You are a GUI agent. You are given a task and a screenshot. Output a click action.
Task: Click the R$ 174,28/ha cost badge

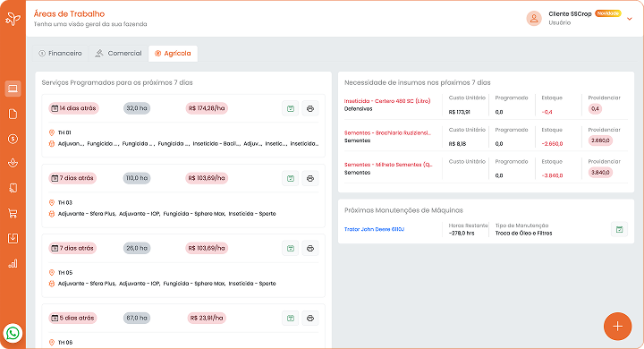(207, 108)
